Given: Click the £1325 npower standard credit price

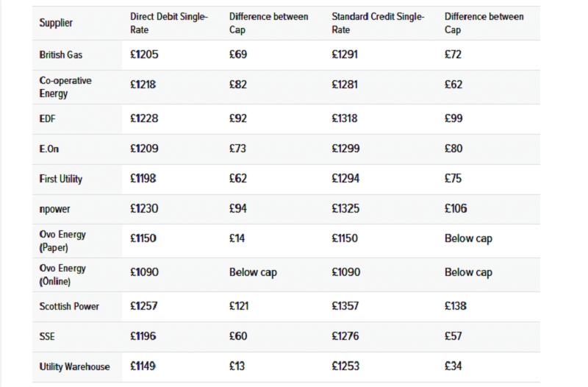Looking at the screenshot, I should (x=345, y=209).
